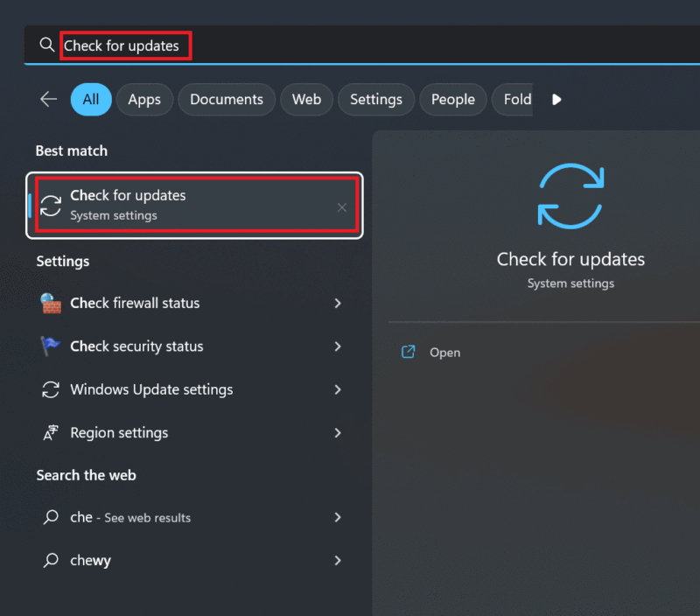Click the Windows Update settings sync icon
This screenshot has height=616, width=700.
[x=51, y=389]
